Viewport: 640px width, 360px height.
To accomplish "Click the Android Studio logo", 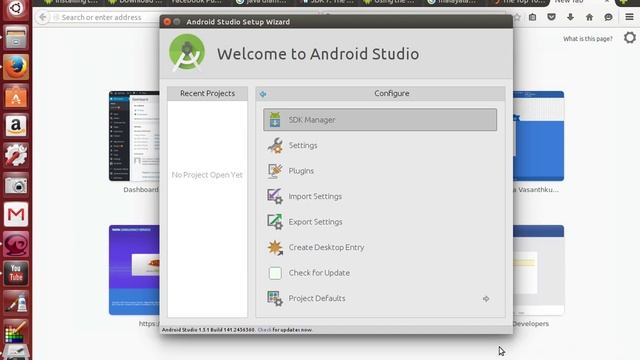I will pyautogui.click(x=187, y=53).
